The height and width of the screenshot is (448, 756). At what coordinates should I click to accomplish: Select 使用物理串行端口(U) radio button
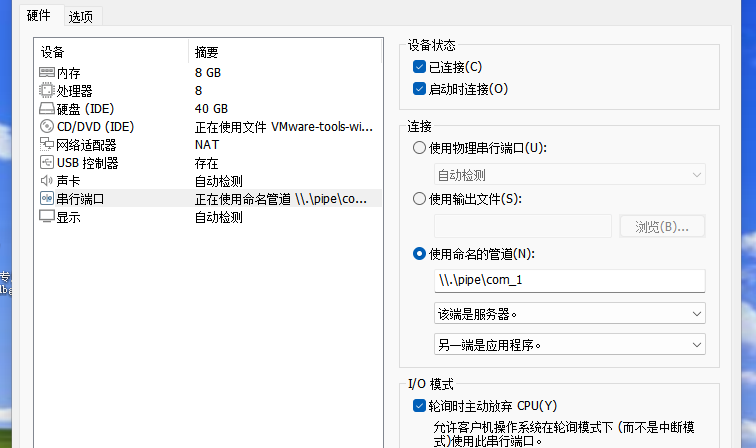[x=419, y=148]
